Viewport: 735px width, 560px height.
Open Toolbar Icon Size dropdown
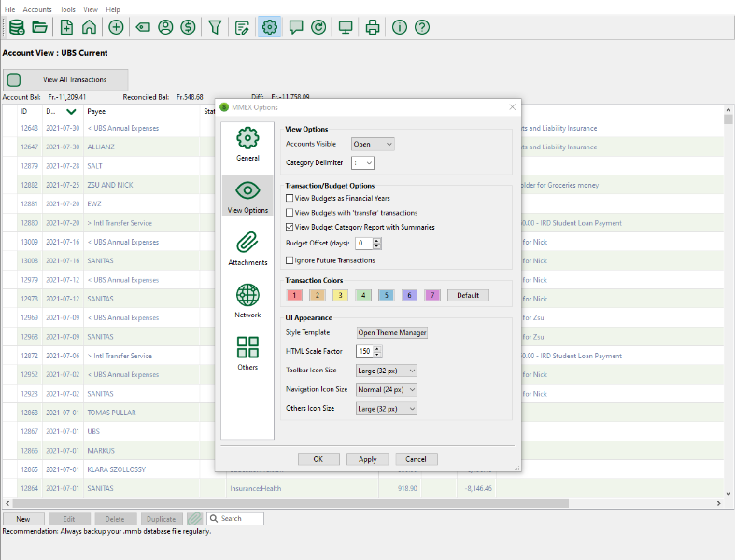387,371
